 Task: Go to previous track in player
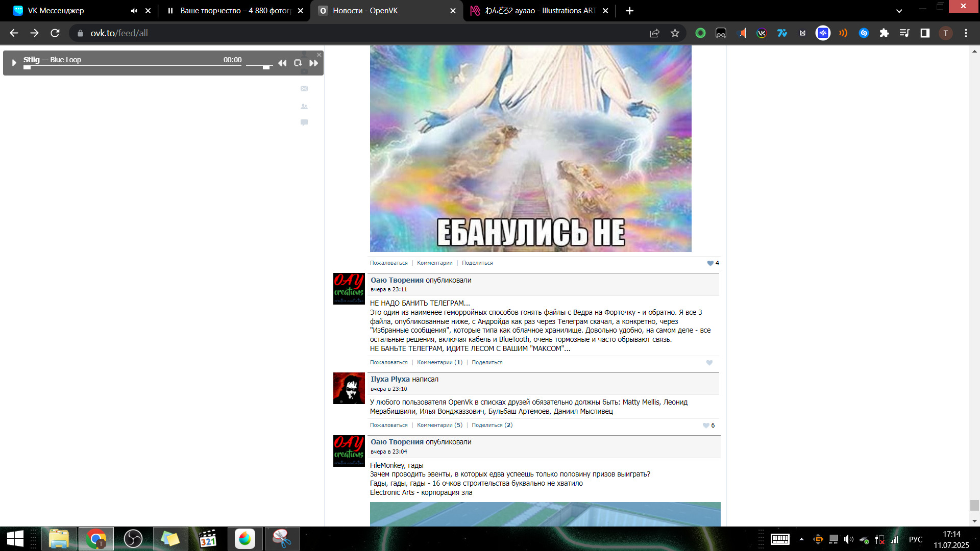(x=282, y=63)
